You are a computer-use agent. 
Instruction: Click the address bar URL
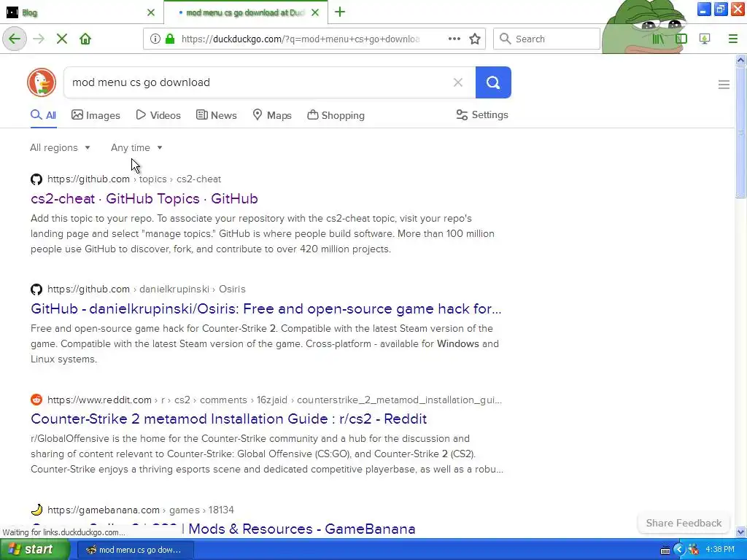click(x=300, y=39)
